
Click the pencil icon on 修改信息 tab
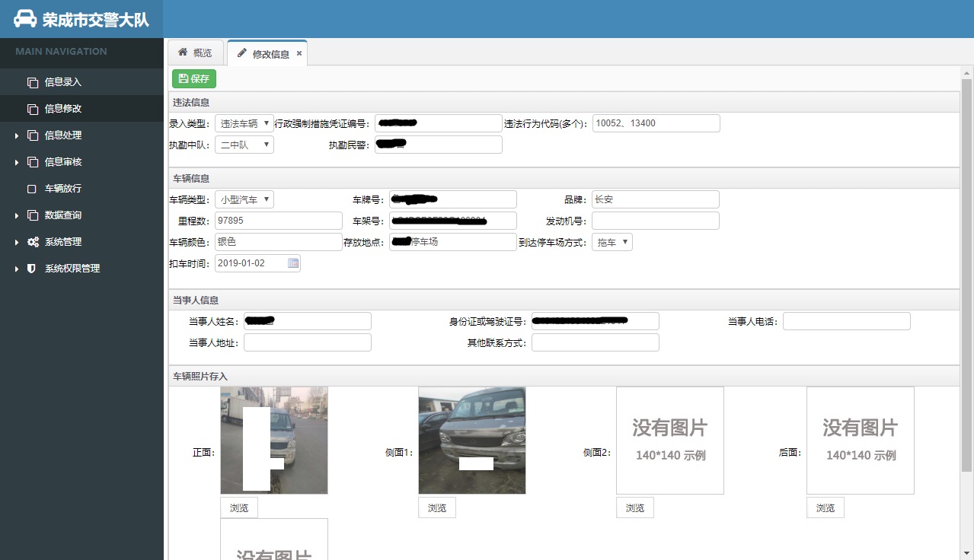(x=242, y=53)
